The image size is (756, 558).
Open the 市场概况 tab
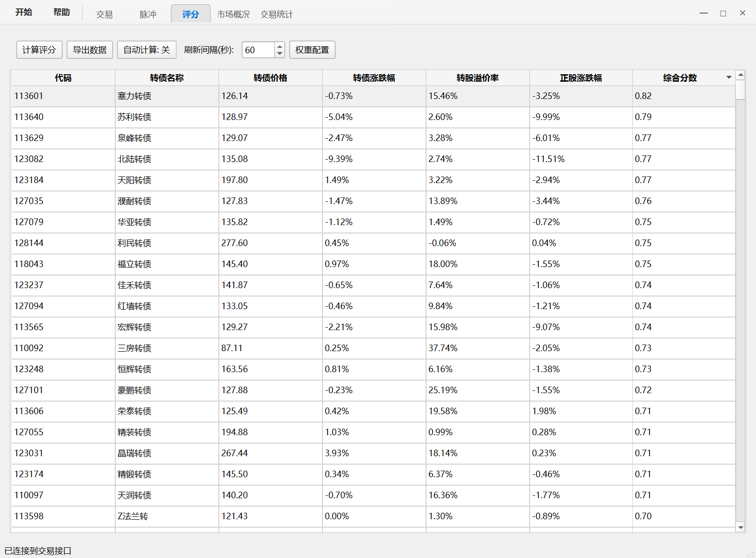pyautogui.click(x=233, y=14)
